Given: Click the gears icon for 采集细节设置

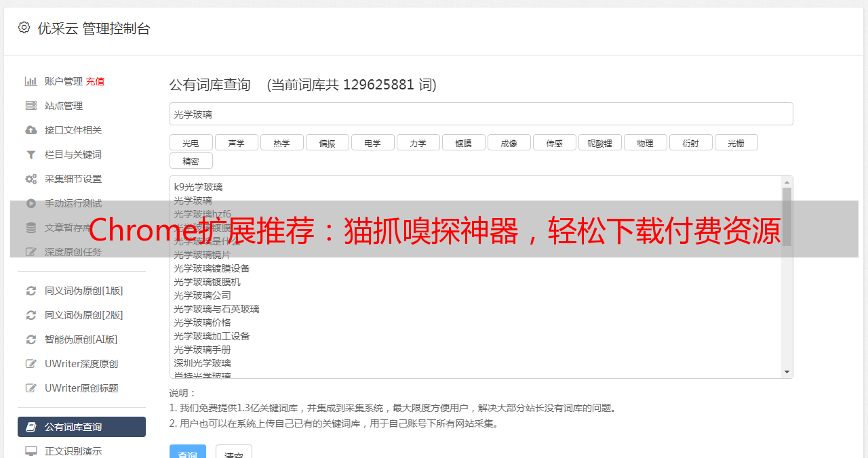Looking at the screenshot, I should point(31,179).
